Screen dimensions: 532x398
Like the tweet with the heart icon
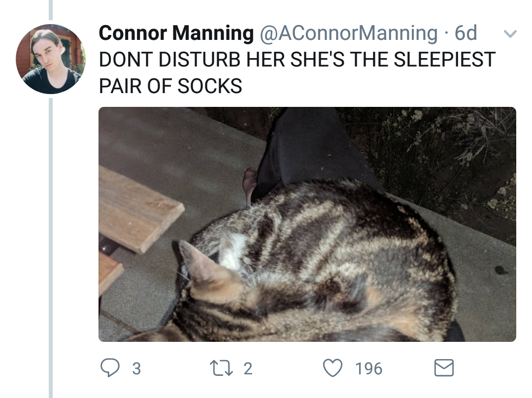click(x=332, y=368)
